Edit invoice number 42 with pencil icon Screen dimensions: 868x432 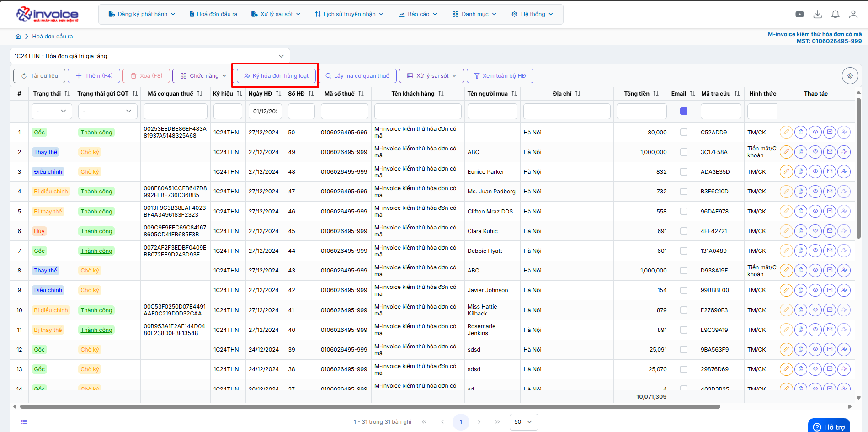(x=786, y=290)
